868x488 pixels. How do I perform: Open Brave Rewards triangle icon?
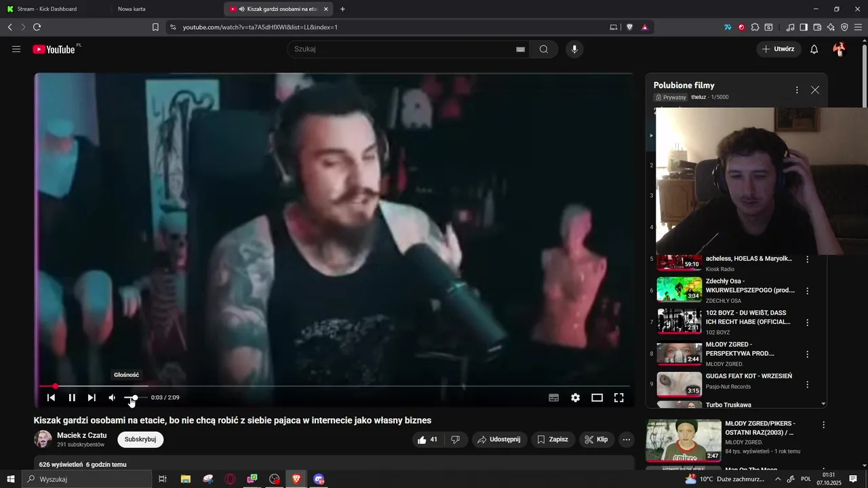(x=644, y=27)
